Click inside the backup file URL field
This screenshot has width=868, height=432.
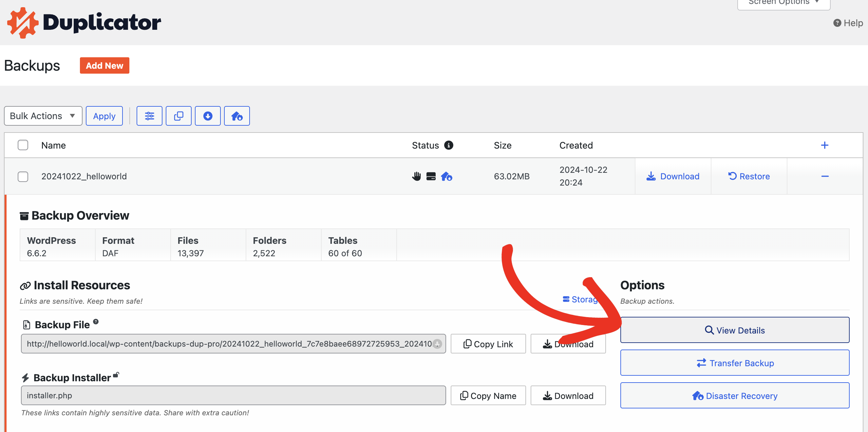(233, 344)
